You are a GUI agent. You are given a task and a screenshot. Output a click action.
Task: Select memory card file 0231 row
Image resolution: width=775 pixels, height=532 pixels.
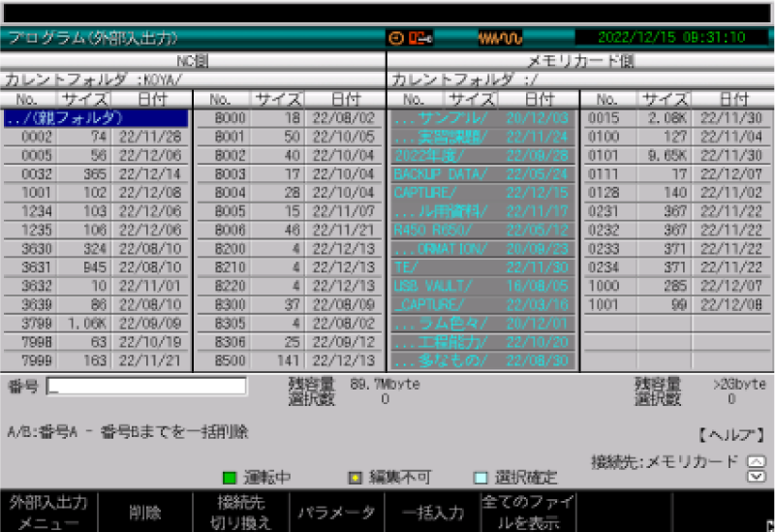click(676, 211)
